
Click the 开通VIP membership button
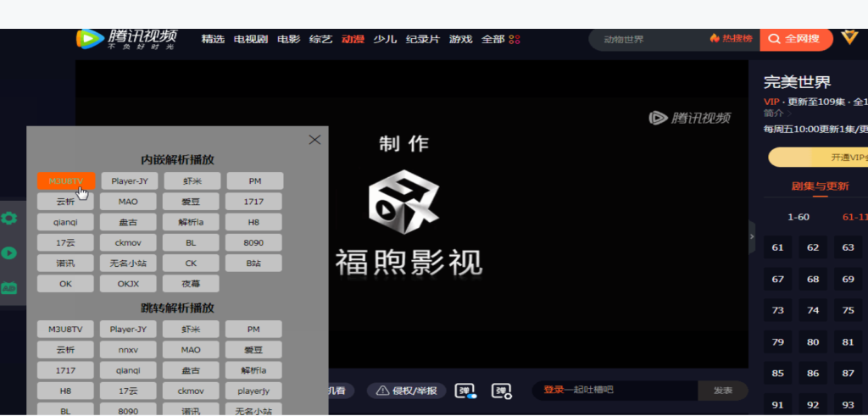click(818, 157)
